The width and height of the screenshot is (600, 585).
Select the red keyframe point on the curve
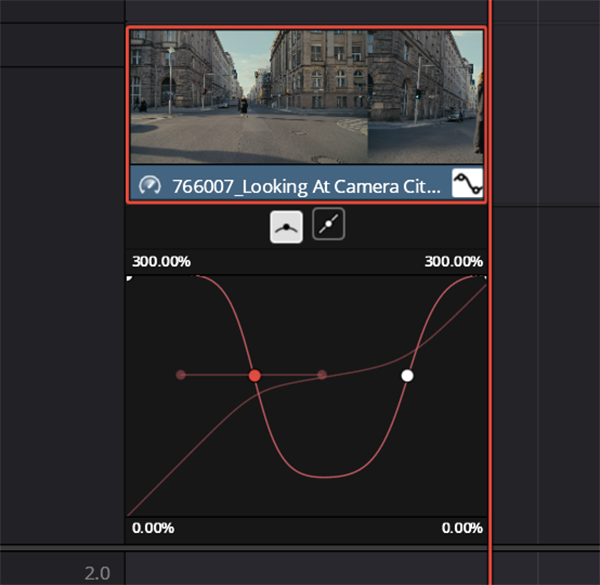tap(255, 376)
